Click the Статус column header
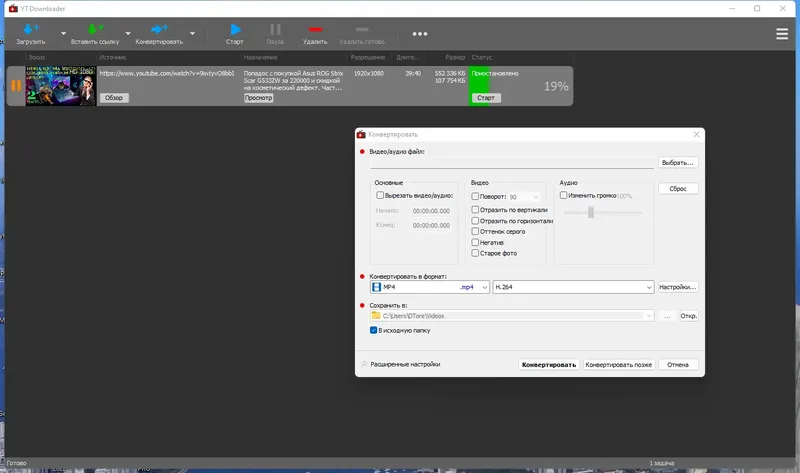Viewport: 800px width, 473px height. [482, 57]
